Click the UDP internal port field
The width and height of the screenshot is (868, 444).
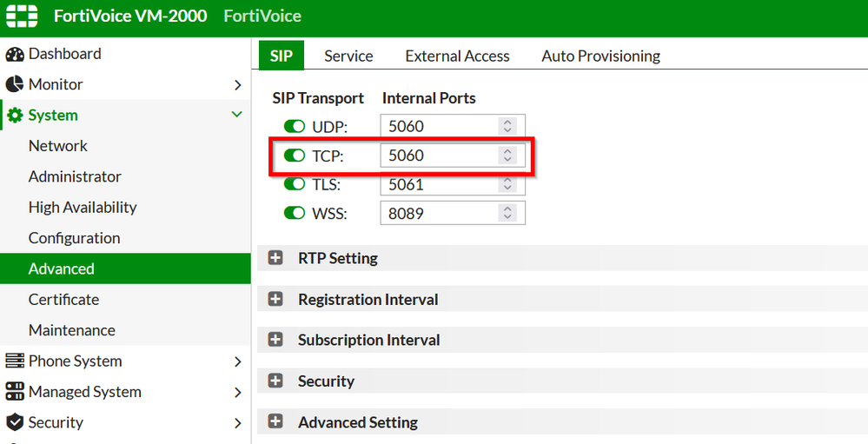[x=439, y=127]
